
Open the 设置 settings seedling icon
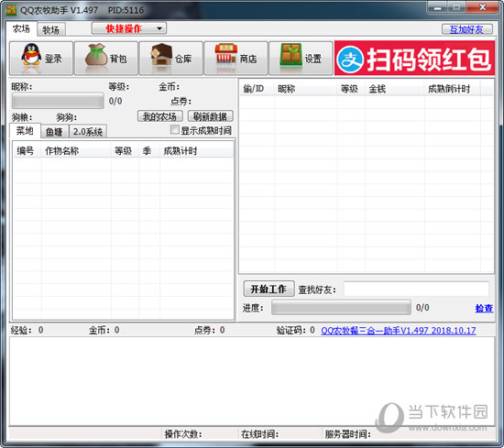coord(301,58)
